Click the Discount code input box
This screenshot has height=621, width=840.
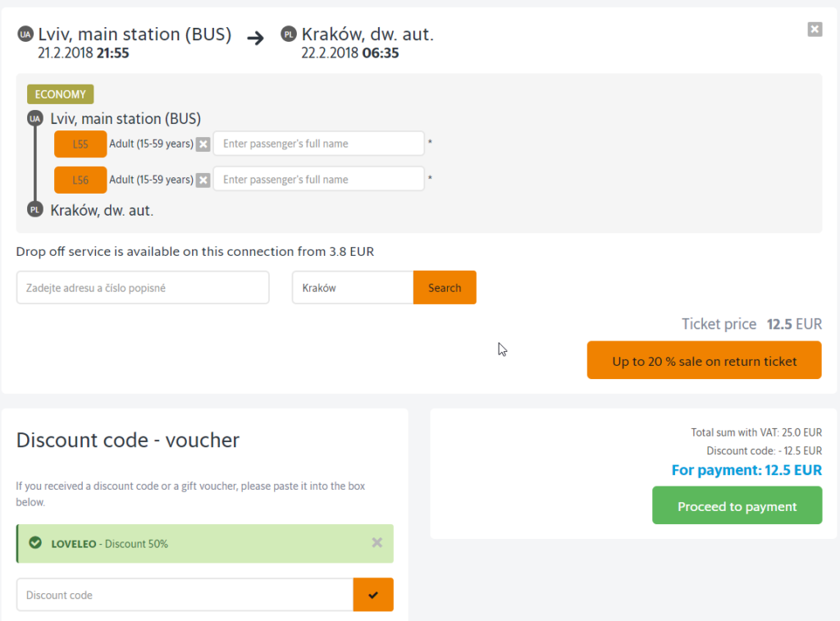(185, 595)
